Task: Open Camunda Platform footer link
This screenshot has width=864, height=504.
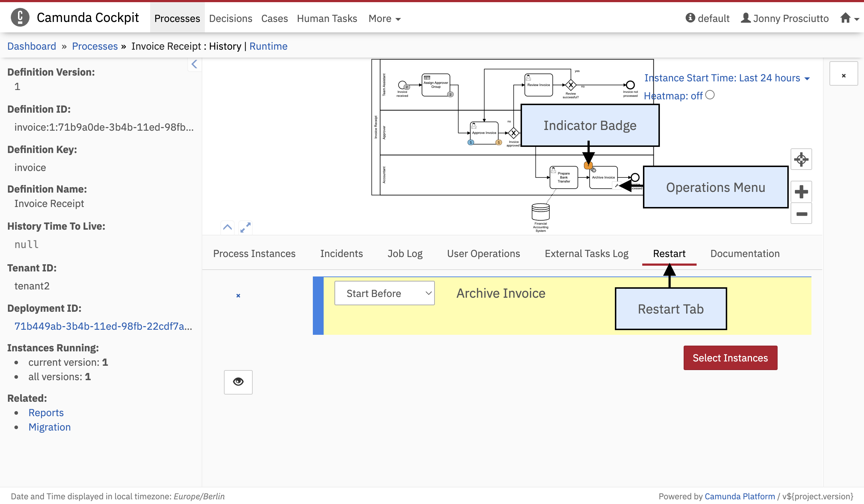Action: coord(740,496)
